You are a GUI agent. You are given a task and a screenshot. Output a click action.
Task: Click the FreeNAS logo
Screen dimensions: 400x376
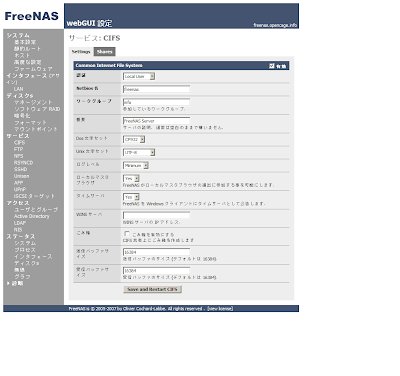tap(32, 16)
